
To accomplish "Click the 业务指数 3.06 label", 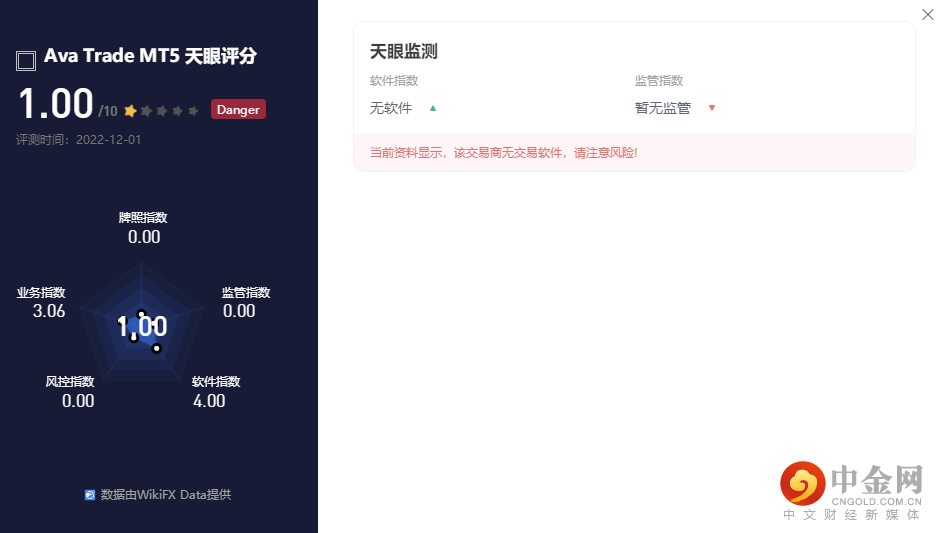I will coord(41,302).
